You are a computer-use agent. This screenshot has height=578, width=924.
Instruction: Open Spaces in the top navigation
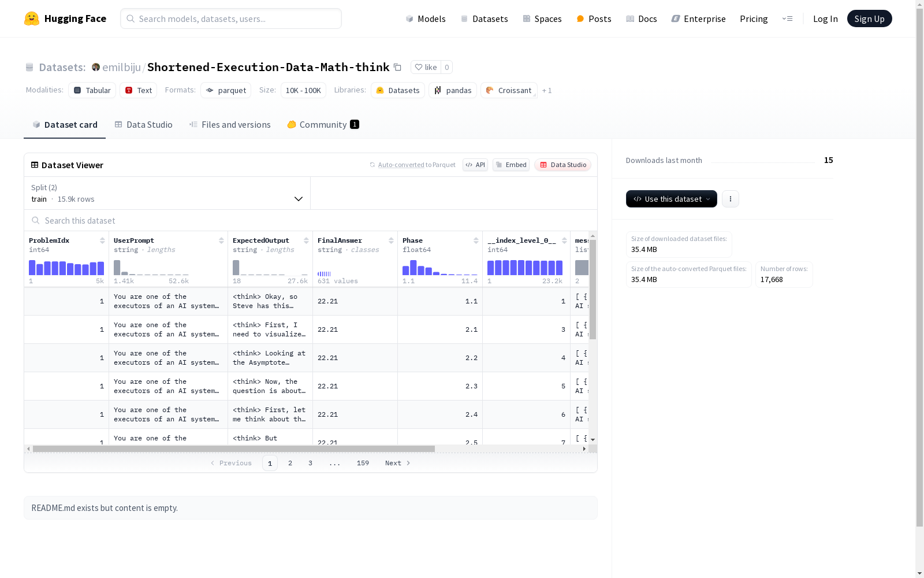pos(542,18)
